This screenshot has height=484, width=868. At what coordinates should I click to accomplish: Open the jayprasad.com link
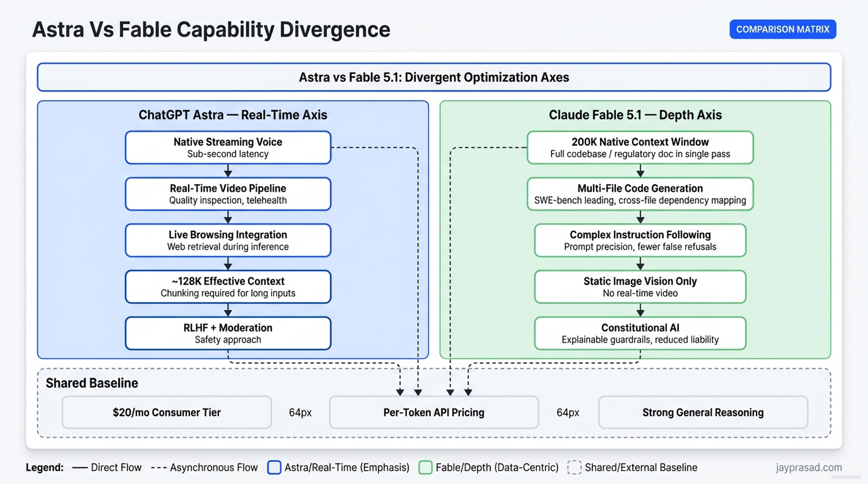809,468
